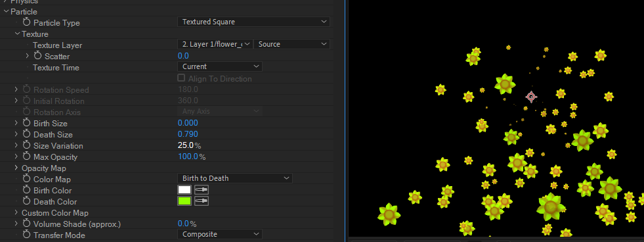Enable Birth Size keyframe stopwatch

(x=27, y=123)
